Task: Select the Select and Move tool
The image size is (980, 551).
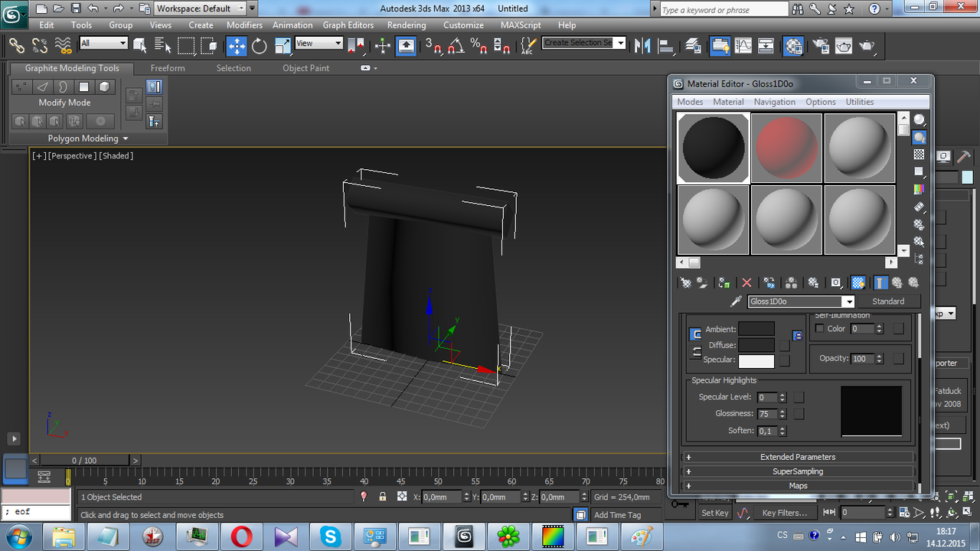Action: (x=237, y=46)
